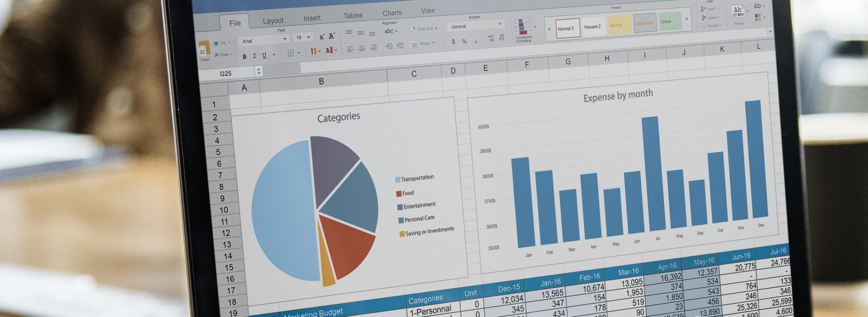Screen dimensions: 868x317
Task: Increase font size with enlarge A icon
Action: [x=321, y=37]
